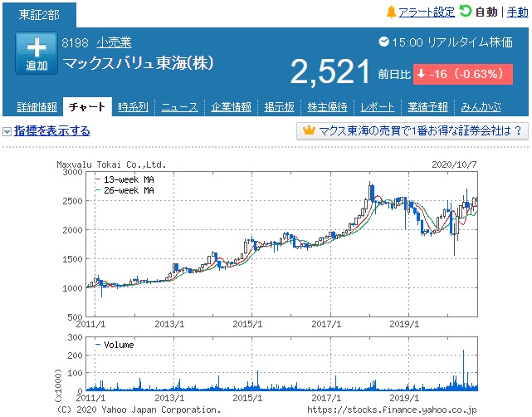Click the red -16 (-0.63%) change badge

coord(463,74)
